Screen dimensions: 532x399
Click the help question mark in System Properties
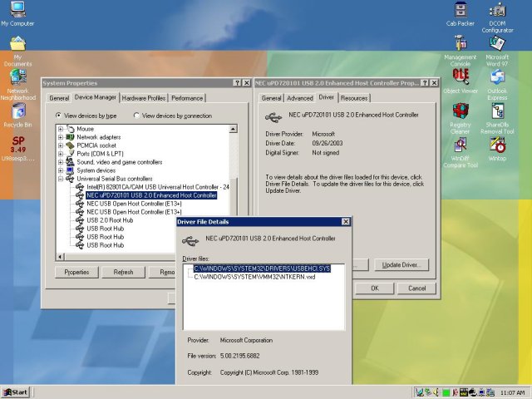pyautogui.click(x=237, y=83)
